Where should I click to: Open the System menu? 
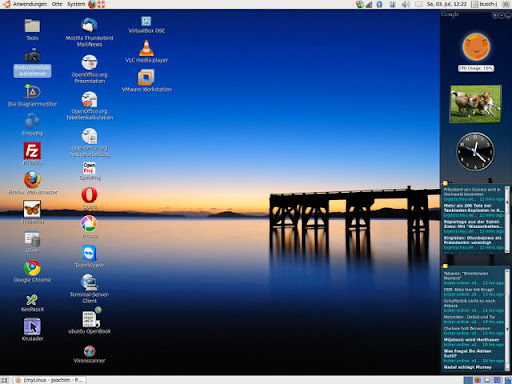point(76,4)
